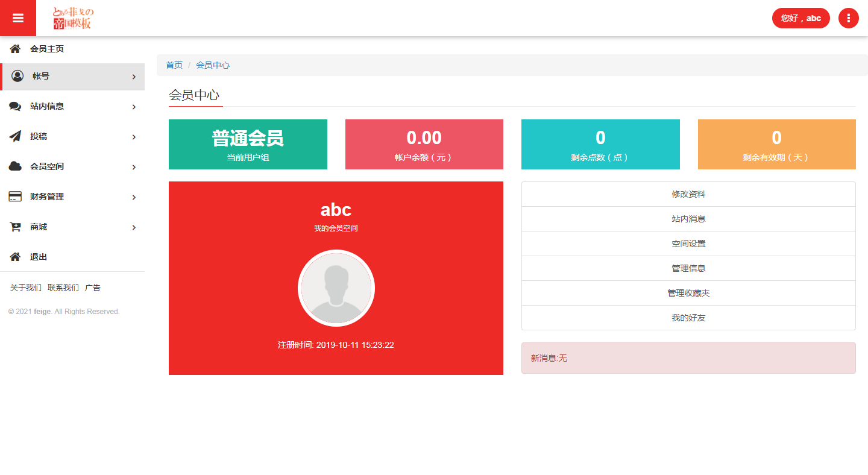Click the 我的好友 link
Image resolution: width=868 pixels, height=475 pixels.
tap(688, 317)
